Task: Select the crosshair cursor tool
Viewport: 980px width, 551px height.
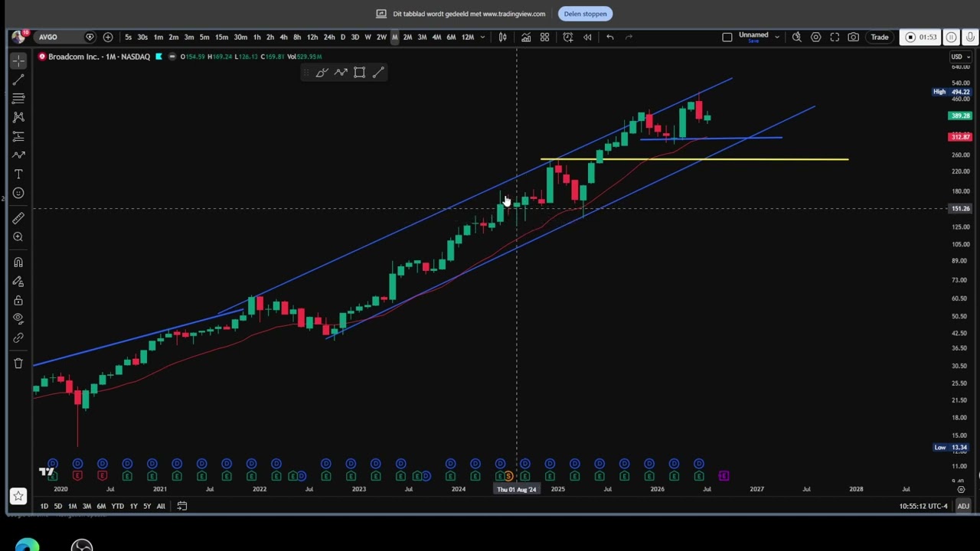Action: tap(18, 60)
